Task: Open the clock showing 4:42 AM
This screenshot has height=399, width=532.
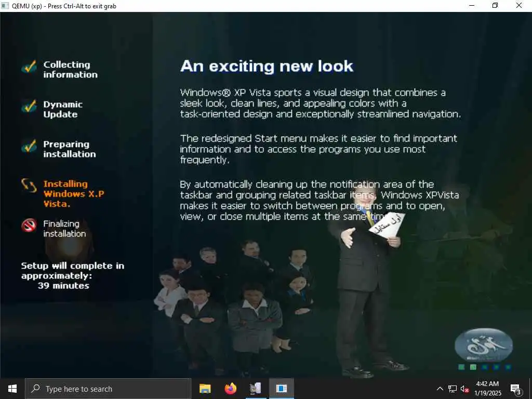Action: pos(487,389)
